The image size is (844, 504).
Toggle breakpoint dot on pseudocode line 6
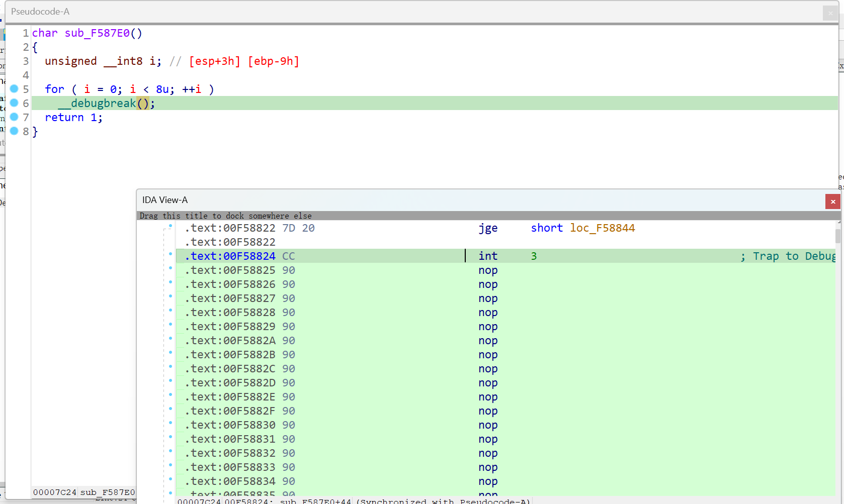click(14, 103)
